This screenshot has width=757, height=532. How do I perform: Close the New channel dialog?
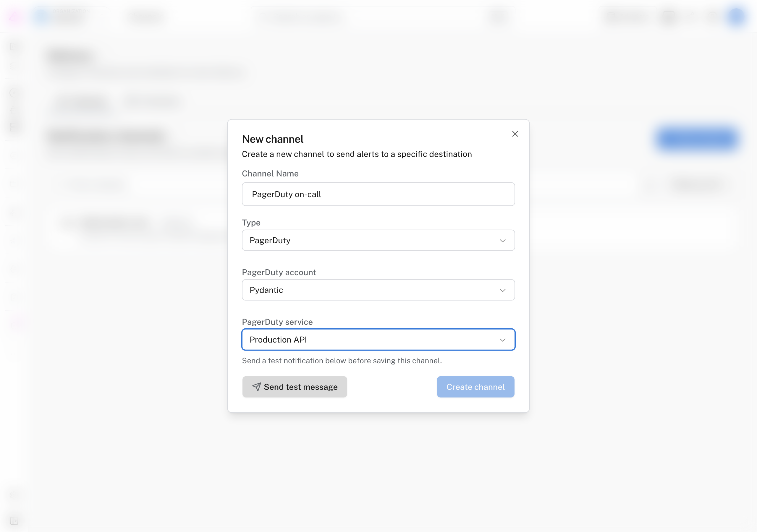pos(515,134)
